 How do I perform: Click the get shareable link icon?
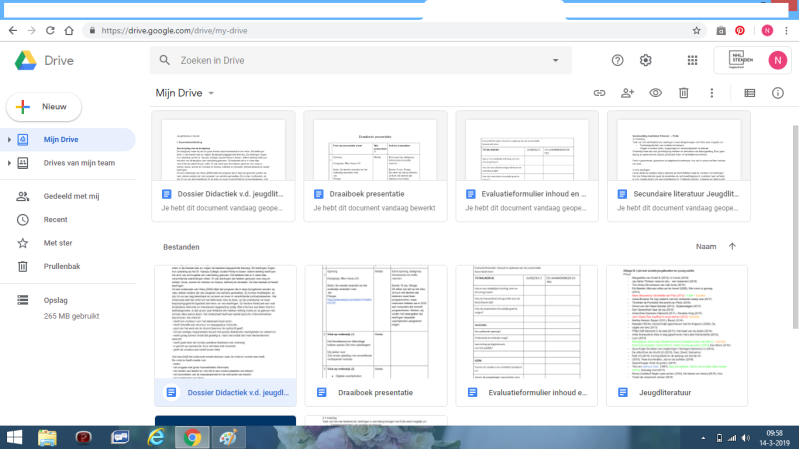coord(600,93)
